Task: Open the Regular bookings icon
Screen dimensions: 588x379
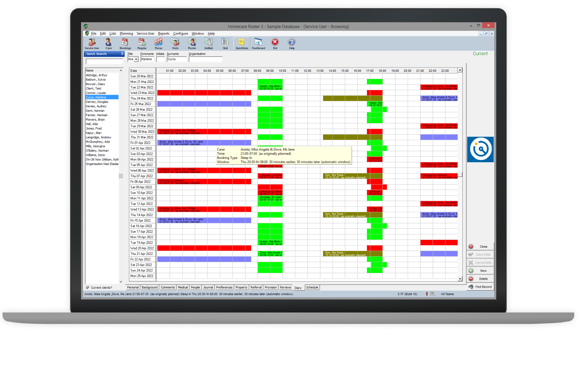Action: (142, 44)
